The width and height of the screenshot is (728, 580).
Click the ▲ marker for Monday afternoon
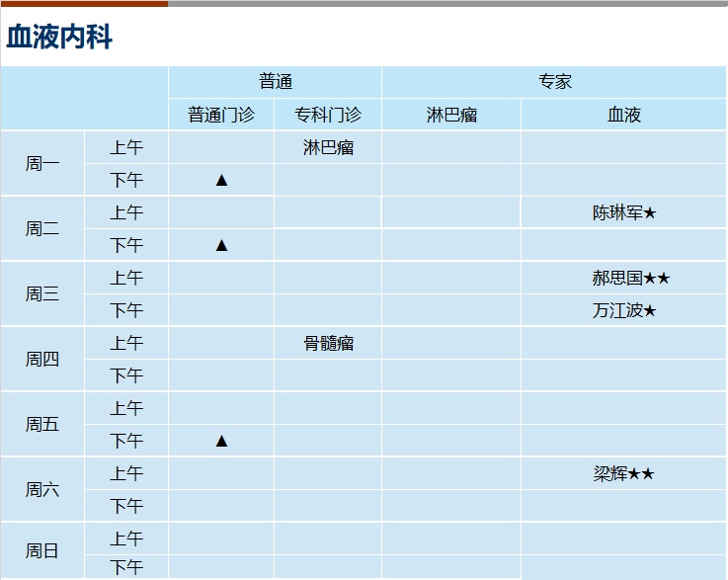coord(221,180)
